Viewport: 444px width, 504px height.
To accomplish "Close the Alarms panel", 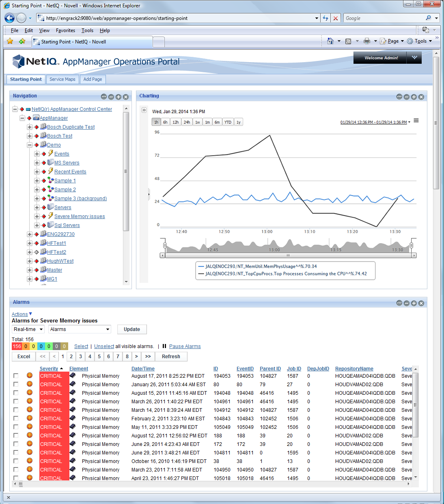I will [421, 303].
